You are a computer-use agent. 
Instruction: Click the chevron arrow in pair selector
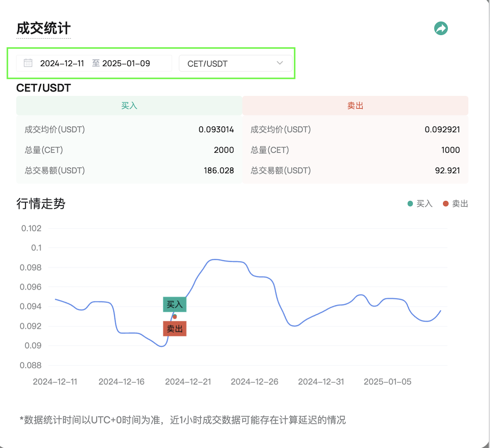point(280,63)
